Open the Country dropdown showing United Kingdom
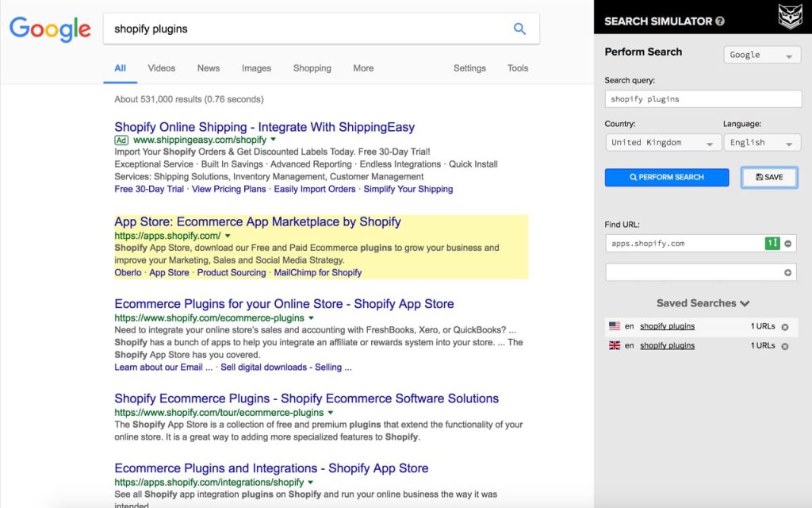This screenshot has width=812, height=508. pos(663,142)
